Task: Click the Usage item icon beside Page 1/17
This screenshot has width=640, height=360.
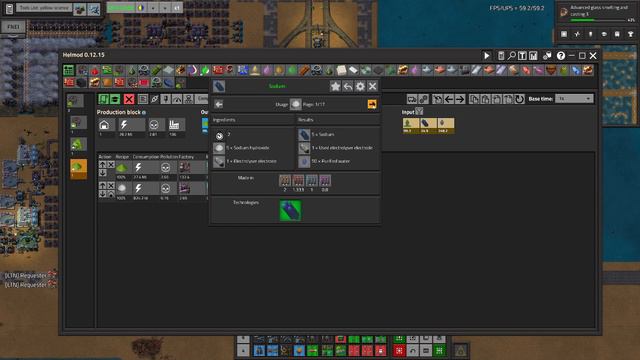Action: coord(296,104)
